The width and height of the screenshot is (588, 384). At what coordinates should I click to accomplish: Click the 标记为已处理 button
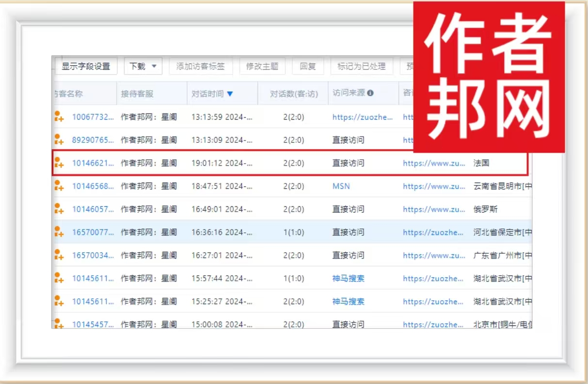(x=361, y=66)
